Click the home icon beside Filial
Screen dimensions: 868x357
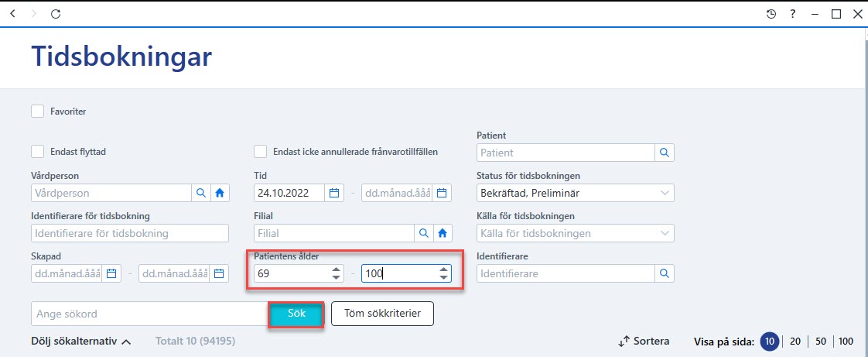tap(443, 233)
